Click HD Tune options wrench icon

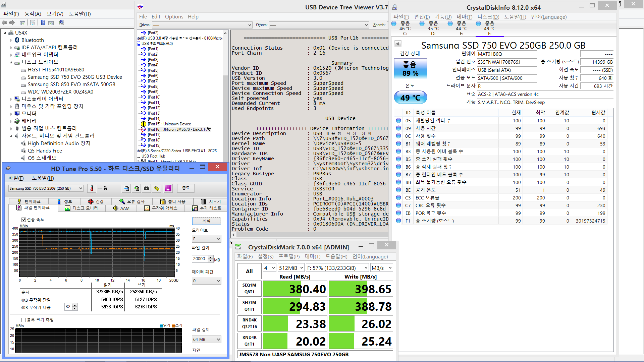[157, 188]
